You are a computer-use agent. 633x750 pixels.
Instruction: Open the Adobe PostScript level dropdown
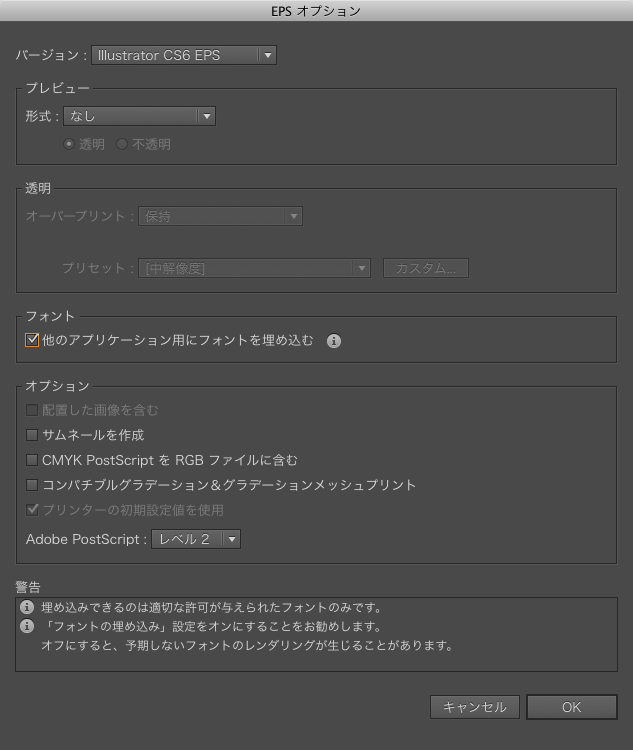[196, 539]
